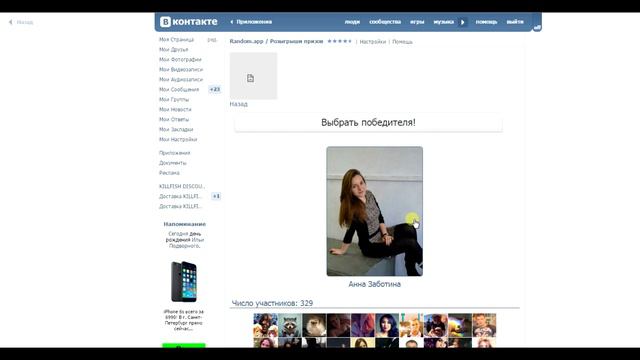Viewport: 640px width, 360px height.
Task: Click the +1 badge beside Доставка KILLFI...
Action: (x=216, y=196)
